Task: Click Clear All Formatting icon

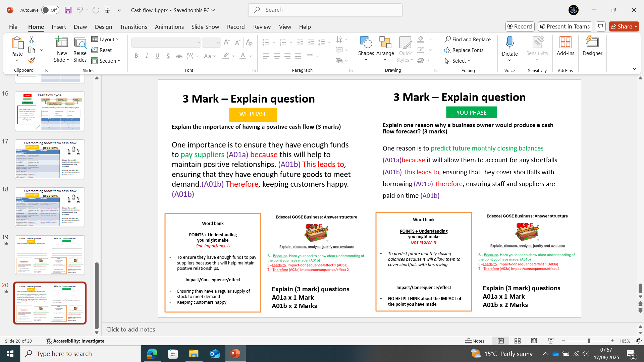Action: [249, 42]
